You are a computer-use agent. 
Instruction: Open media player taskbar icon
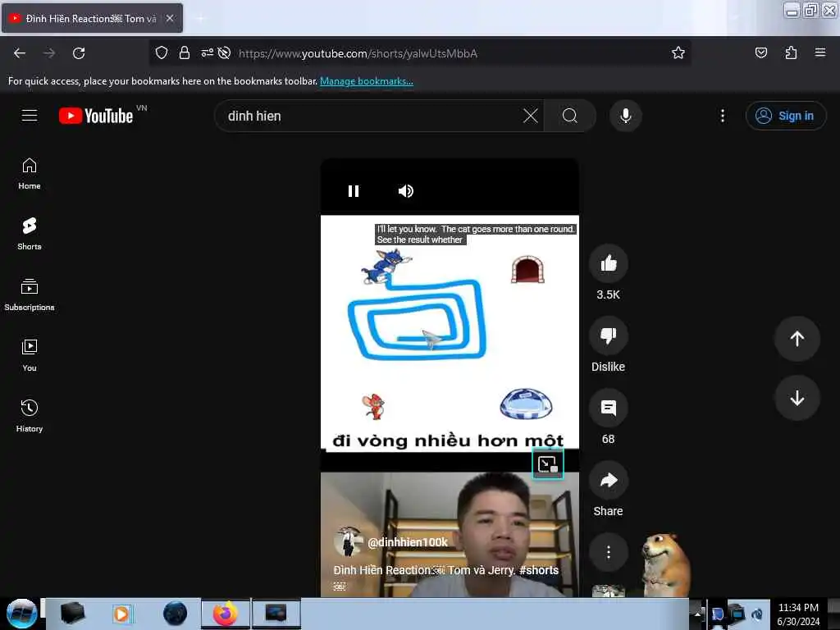point(122,614)
